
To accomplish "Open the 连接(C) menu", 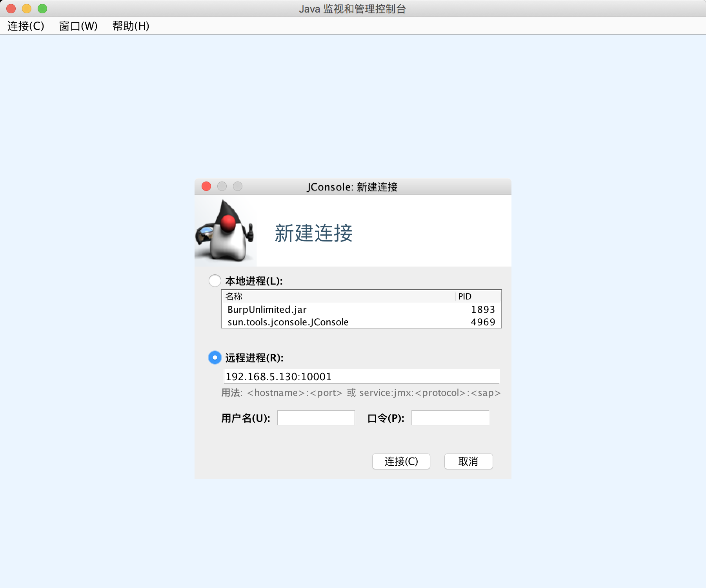I will 25,27.
